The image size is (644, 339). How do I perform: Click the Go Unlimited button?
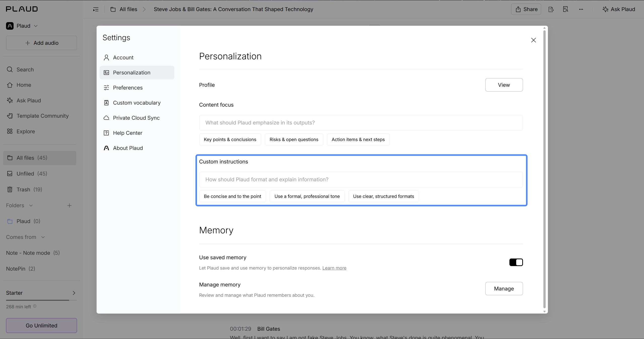click(x=42, y=326)
